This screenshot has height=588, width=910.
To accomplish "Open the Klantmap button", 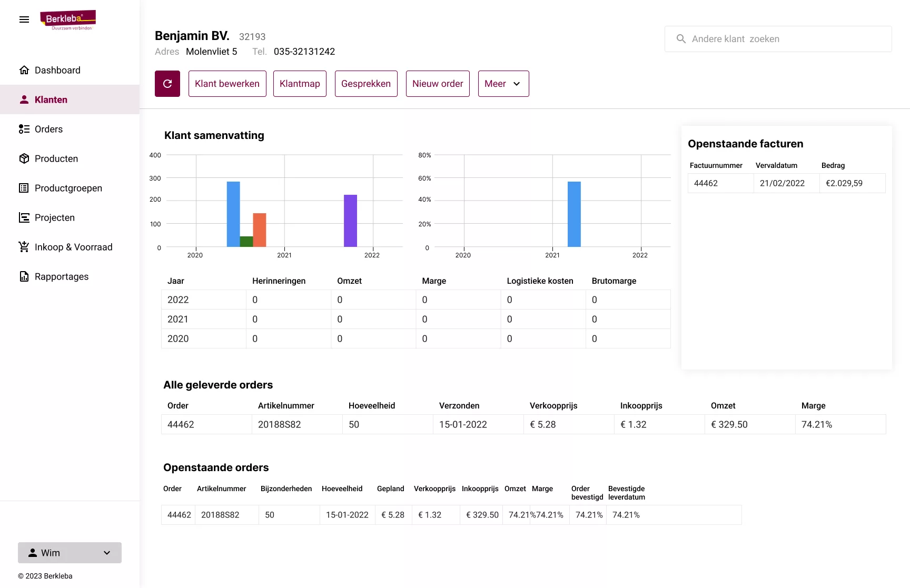I will tap(300, 84).
